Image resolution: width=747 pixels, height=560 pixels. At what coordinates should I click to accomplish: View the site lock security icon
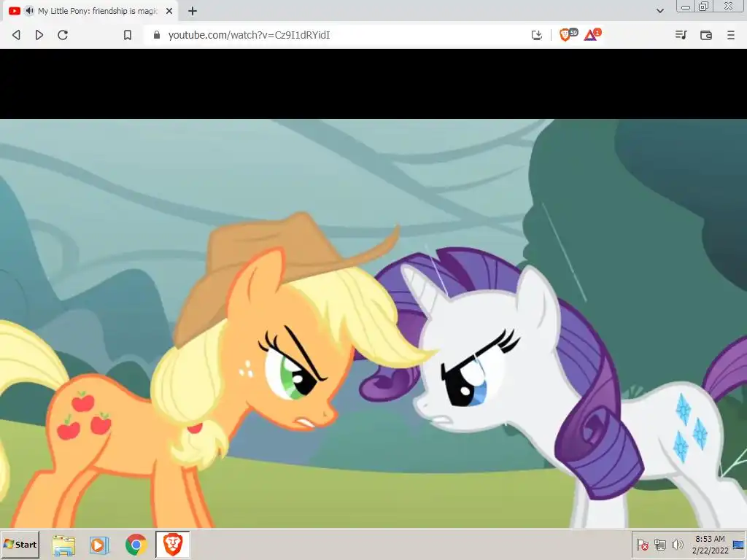coord(157,35)
